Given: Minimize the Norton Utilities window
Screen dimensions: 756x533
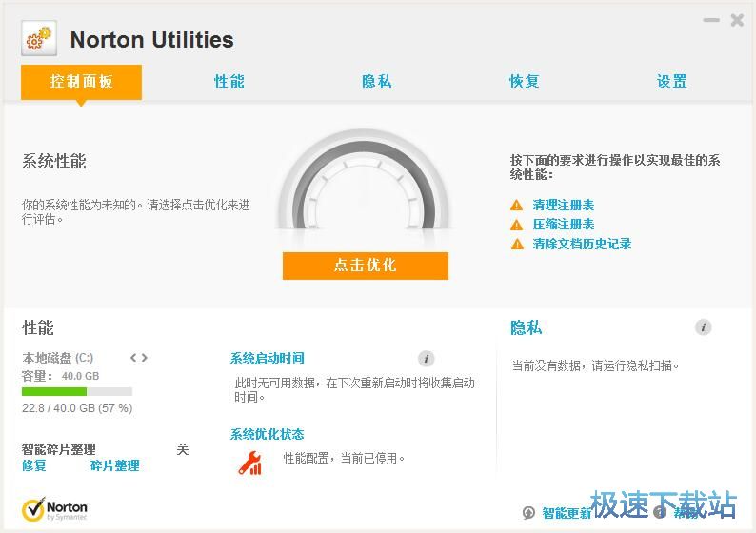Looking at the screenshot, I should (x=711, y=20).
